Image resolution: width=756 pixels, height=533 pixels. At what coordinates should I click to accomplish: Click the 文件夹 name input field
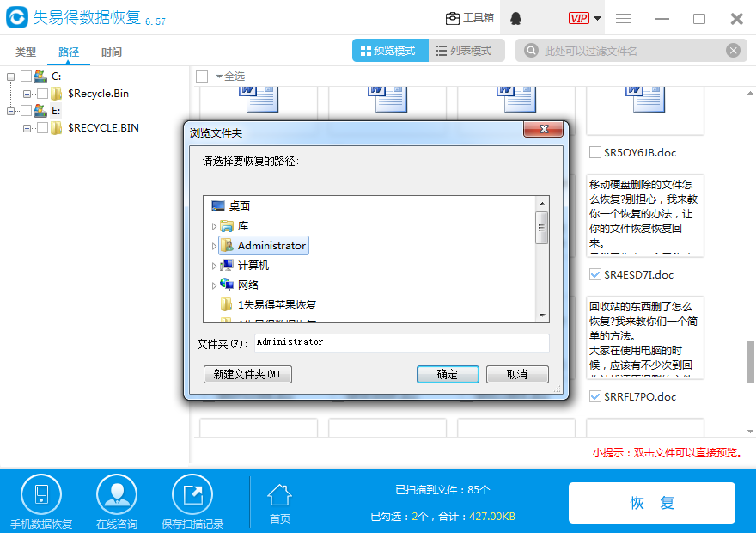[x=402, y=342]
